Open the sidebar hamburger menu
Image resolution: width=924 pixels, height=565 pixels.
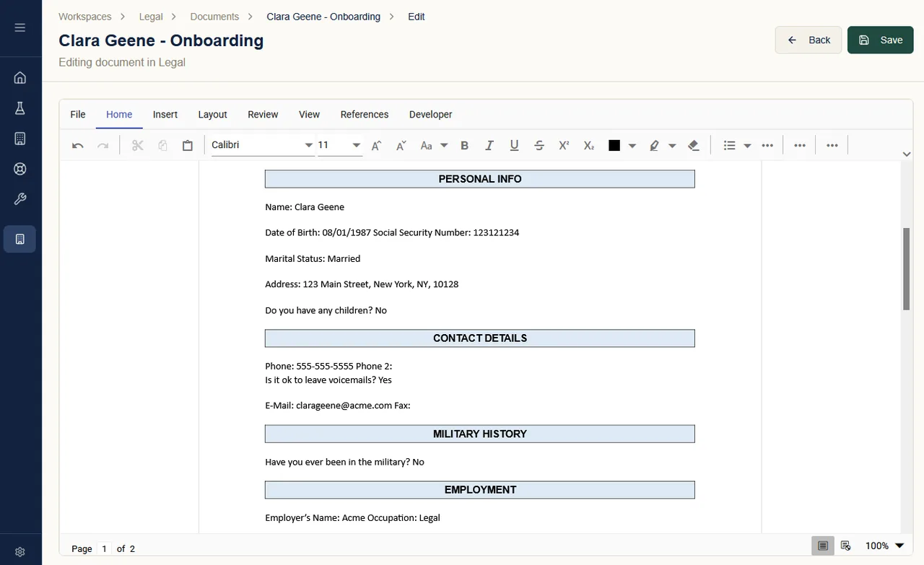pyautogui.click(x=20, y=27)
